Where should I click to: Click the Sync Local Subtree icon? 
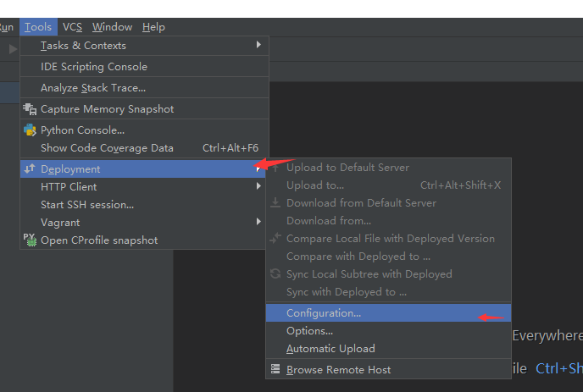tap(275, 273)
